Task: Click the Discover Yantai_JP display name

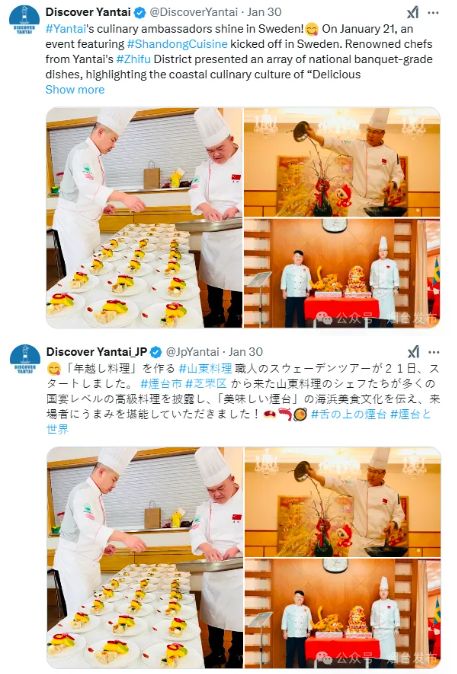Action: (97, 352)
